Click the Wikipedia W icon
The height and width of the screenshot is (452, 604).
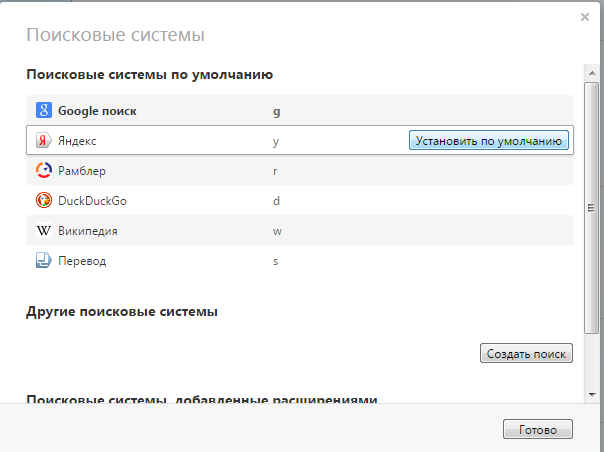(x=44, y=231)
